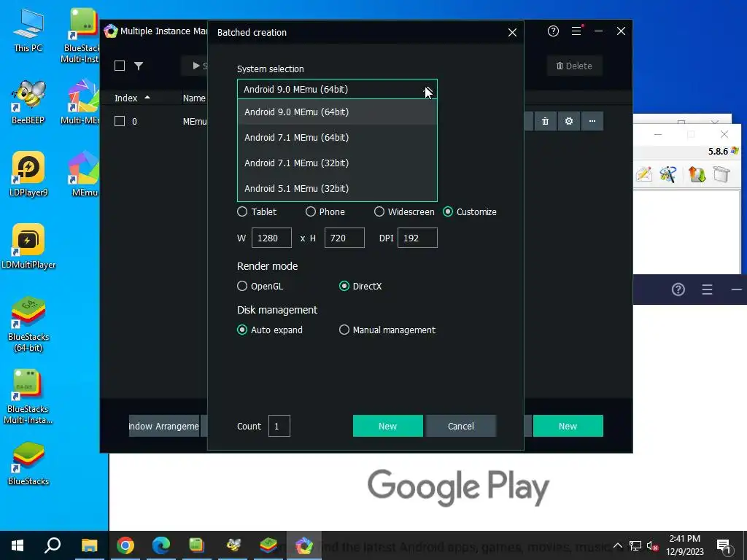Open notification center in taskbar
The height and width of the screenshot is (560, 747).
click(x=724, y=545)
